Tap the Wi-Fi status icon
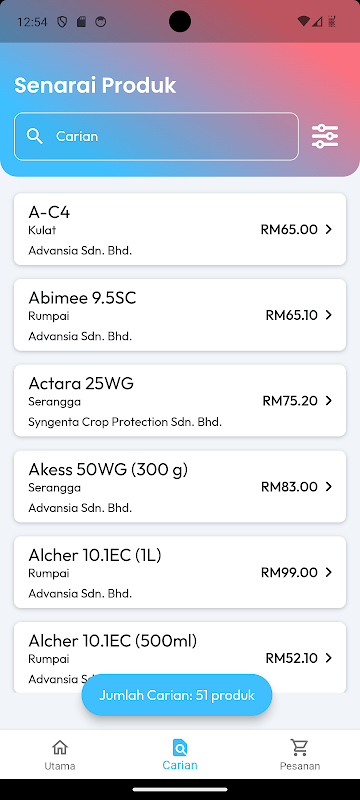360x800 pixels. 303,21
